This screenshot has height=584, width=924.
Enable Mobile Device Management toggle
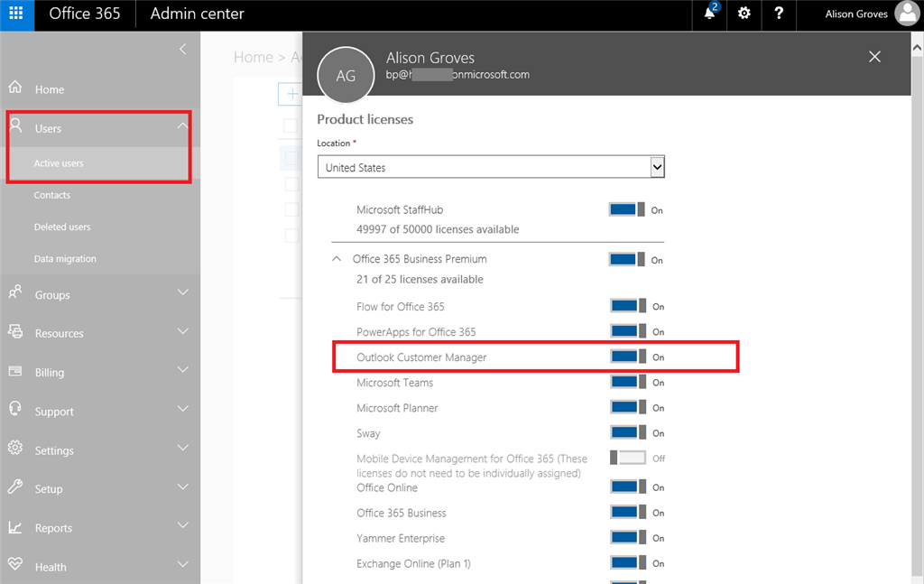(628, 458)
